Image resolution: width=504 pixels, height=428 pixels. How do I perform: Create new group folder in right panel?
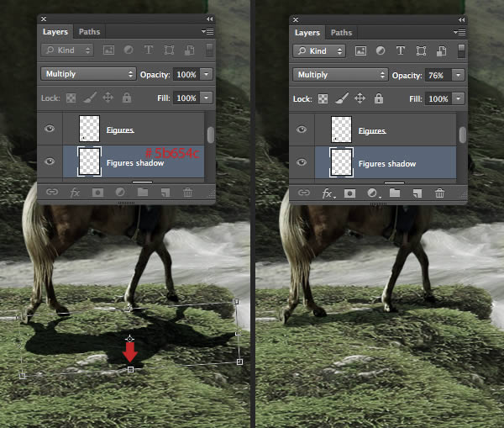point(395,193)
